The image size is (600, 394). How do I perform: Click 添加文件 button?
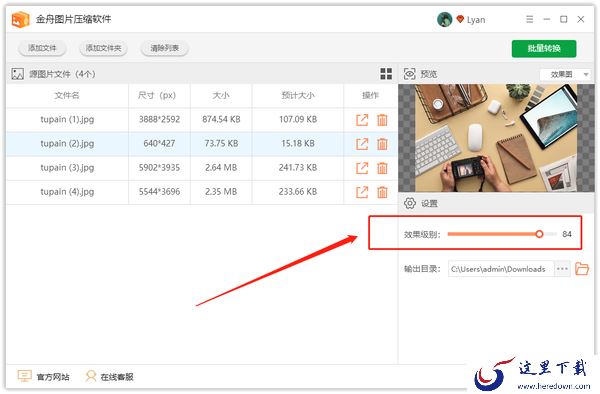pos(42,48)
